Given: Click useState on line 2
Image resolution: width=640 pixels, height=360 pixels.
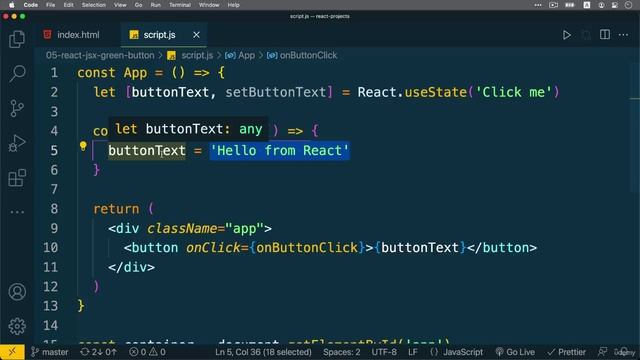Looking at the screenshot, I should [436, 92].
